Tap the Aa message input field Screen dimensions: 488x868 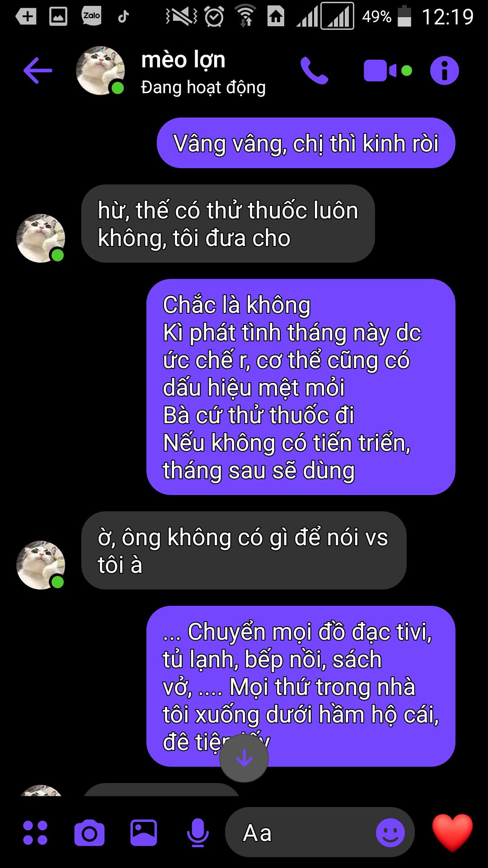pyautogui.click(x=300, y=833)
